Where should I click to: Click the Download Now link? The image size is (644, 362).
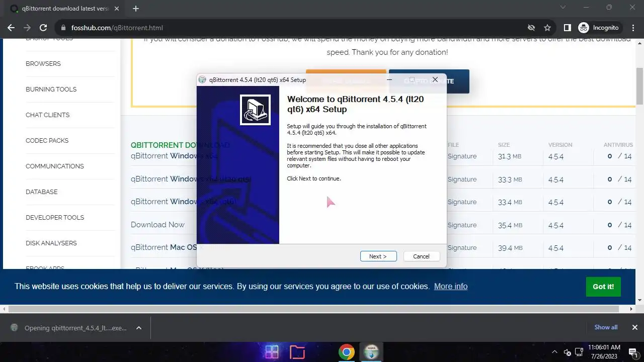(157, 225)
